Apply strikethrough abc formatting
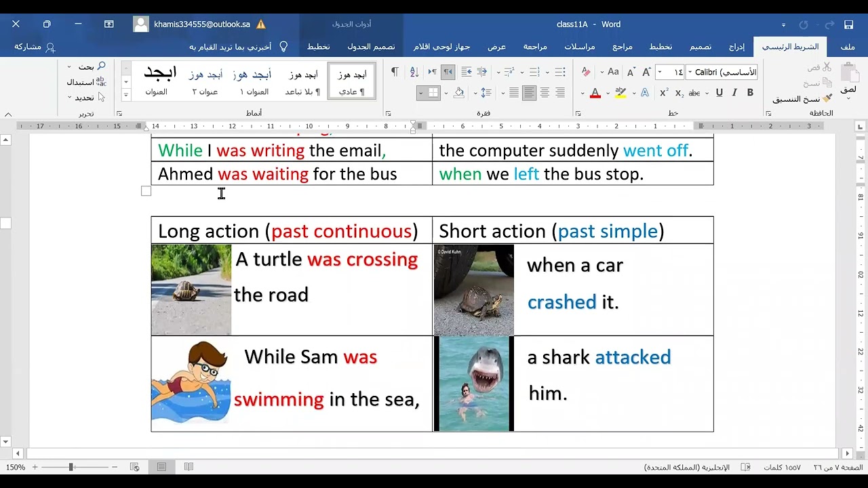The image size is (868, 488). [x=694, y=93]
